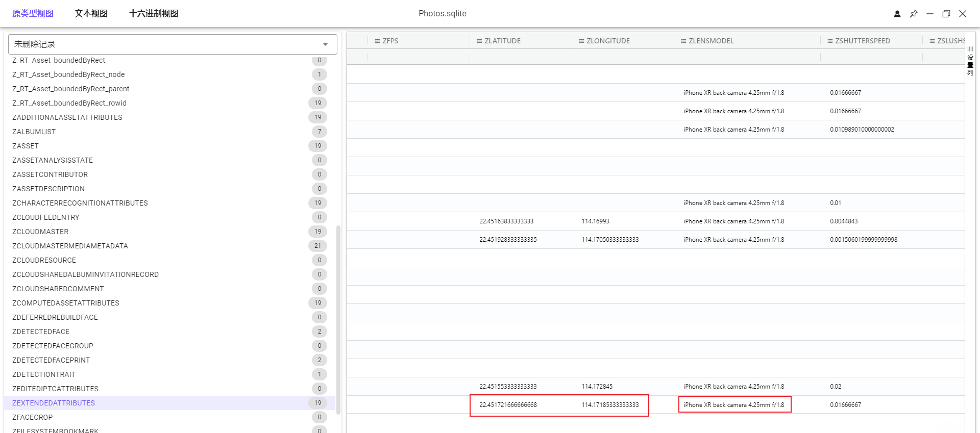Select longitude cell 114.16993
The width and height of the screenshot is (980, 433).
pyautogui.click(x=595, y=221)
